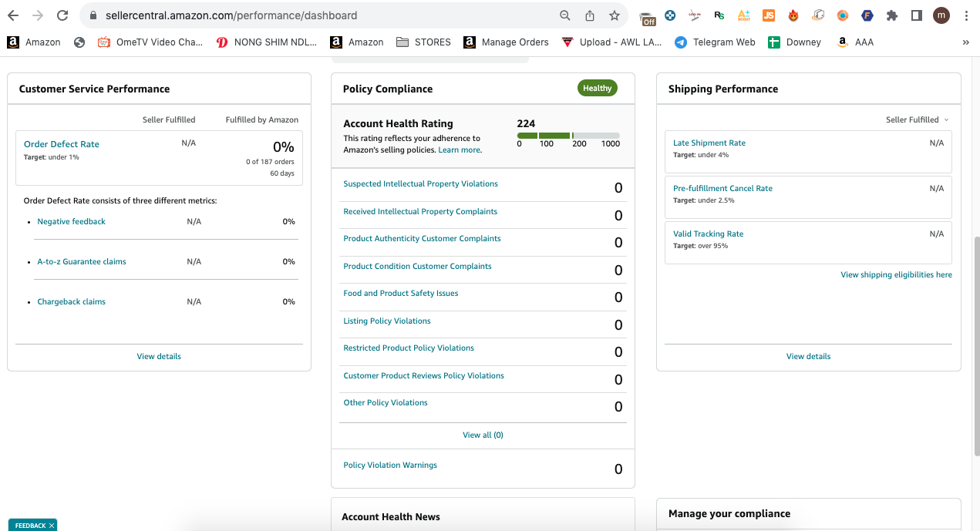Open the extension showing an Off badge
Image resolution: width=980 pixels, height=531 pixels.
click(648, 17)
